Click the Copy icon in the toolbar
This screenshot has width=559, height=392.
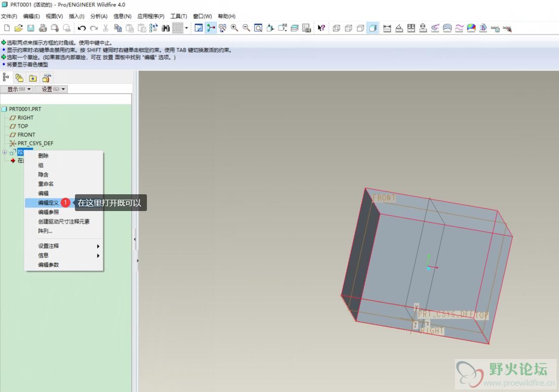tap(118, 28)
